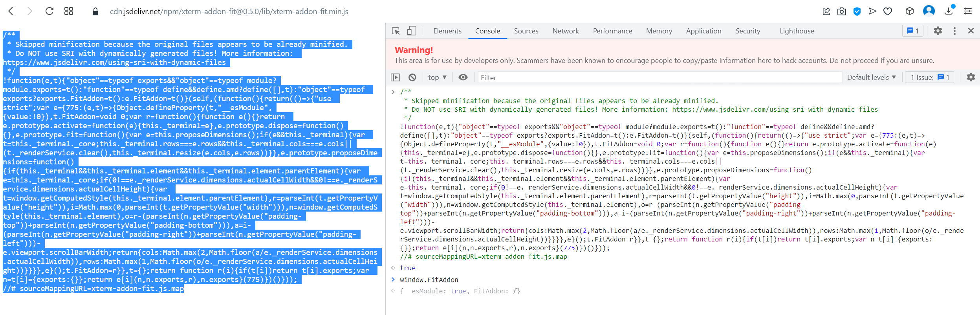Go back to the previous page
Screen dimensions: 980x315
(11, 11)
